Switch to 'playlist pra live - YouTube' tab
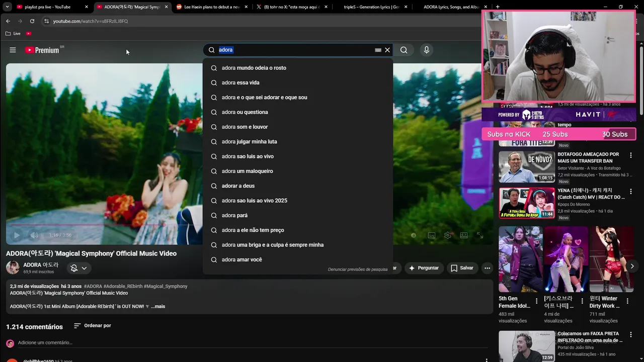 pos(47,7)
